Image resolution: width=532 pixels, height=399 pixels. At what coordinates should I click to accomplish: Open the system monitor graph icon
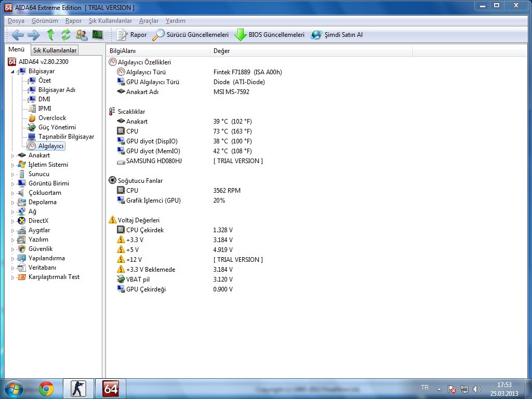[x=98, y=35]
